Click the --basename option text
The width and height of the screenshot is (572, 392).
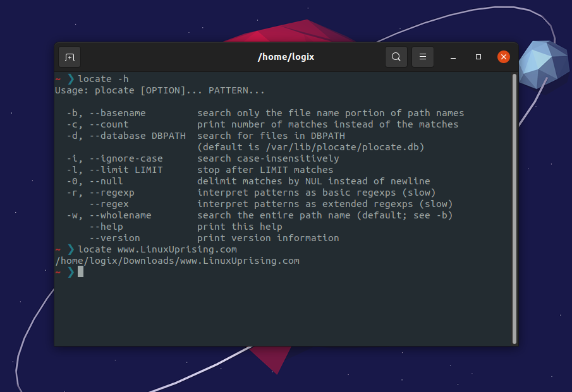118,113
